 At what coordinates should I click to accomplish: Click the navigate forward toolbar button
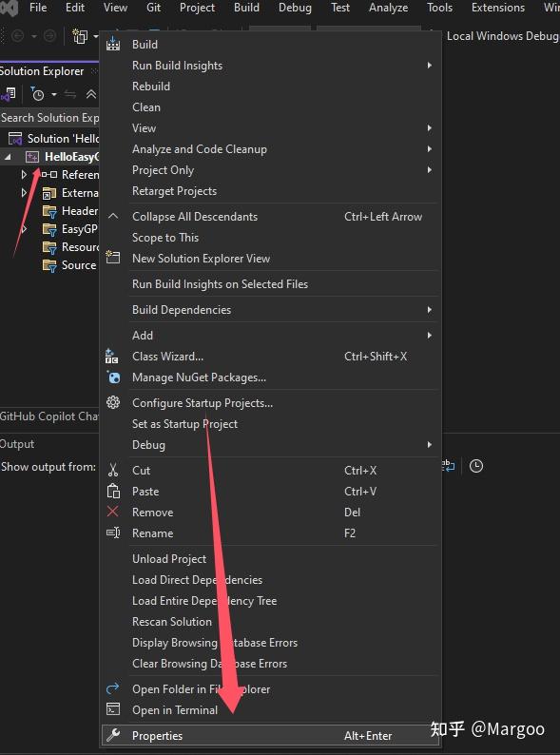[x=49, y=36]
